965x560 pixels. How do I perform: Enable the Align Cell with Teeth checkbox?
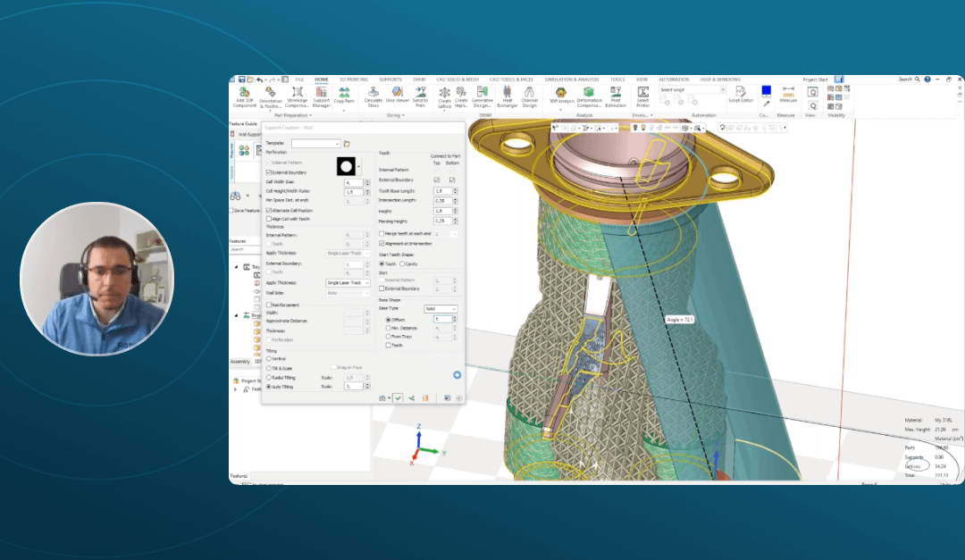coord(268,220)
